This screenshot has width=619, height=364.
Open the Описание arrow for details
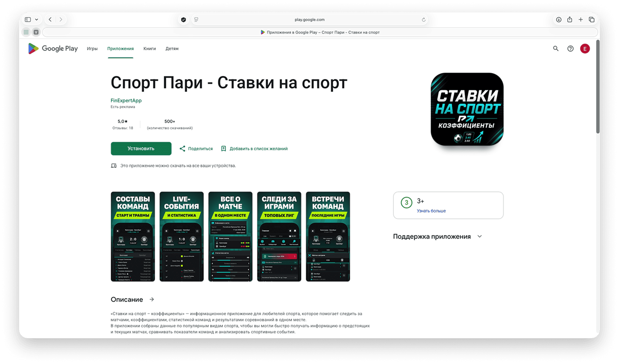(x=152, y=299)
